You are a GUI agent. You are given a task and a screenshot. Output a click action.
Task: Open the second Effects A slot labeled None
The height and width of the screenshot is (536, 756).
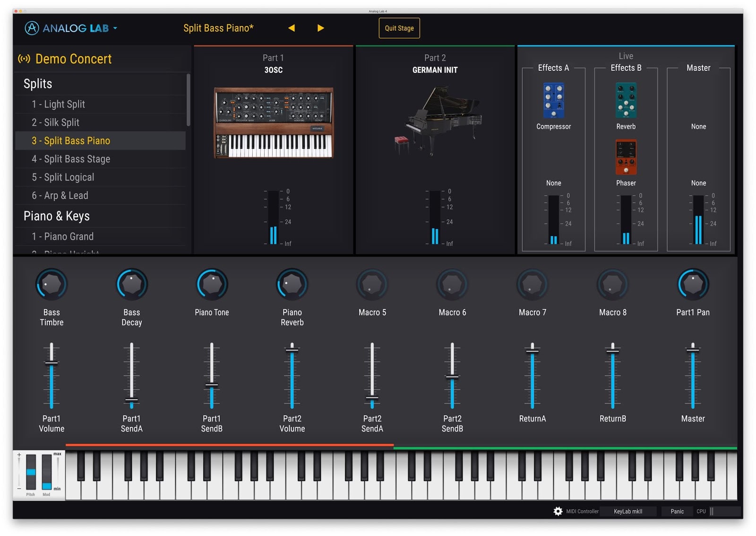pyautogui.click(x=554, y=183)
